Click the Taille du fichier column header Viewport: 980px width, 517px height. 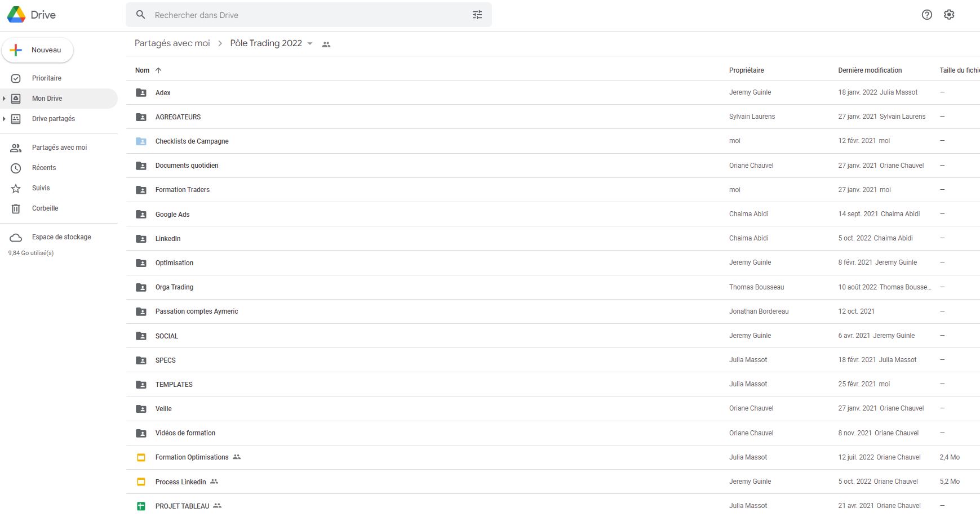pyautogui.click(x=959, y=70)
